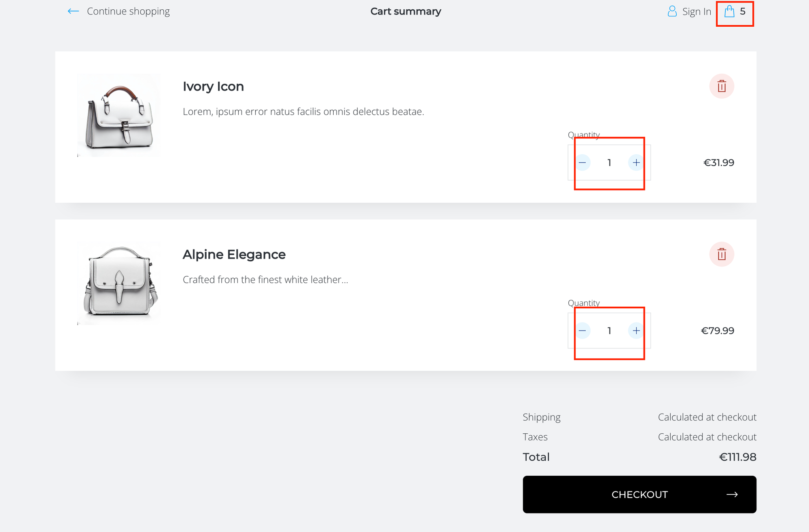The image size is (809, 532).
Task: Click the Sign In link
Action: (697, 12)
